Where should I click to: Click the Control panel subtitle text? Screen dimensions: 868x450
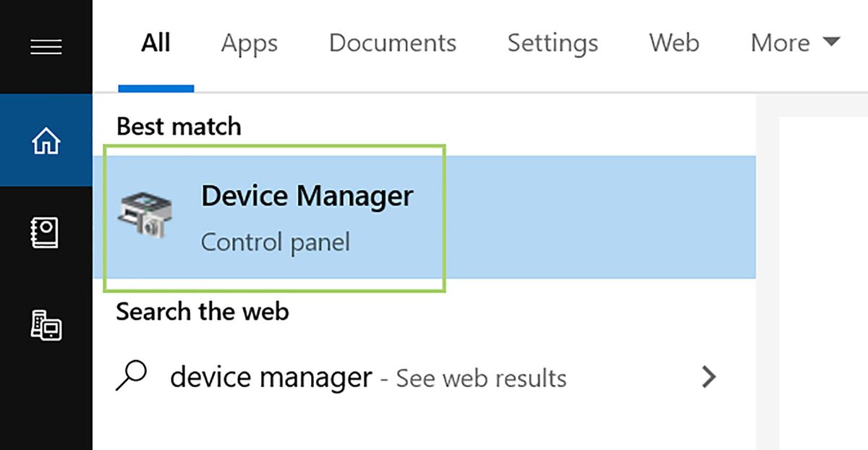[275, 242]
